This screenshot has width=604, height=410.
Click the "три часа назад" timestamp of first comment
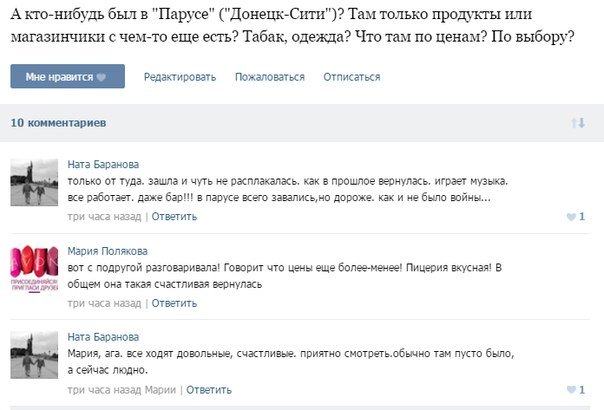point(104,217)
